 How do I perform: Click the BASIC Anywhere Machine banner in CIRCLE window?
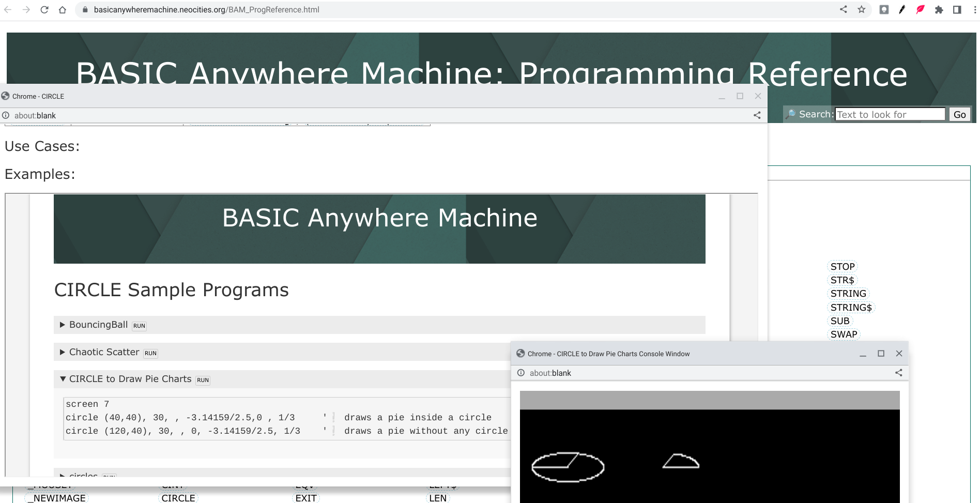click(x=379, y=229)
